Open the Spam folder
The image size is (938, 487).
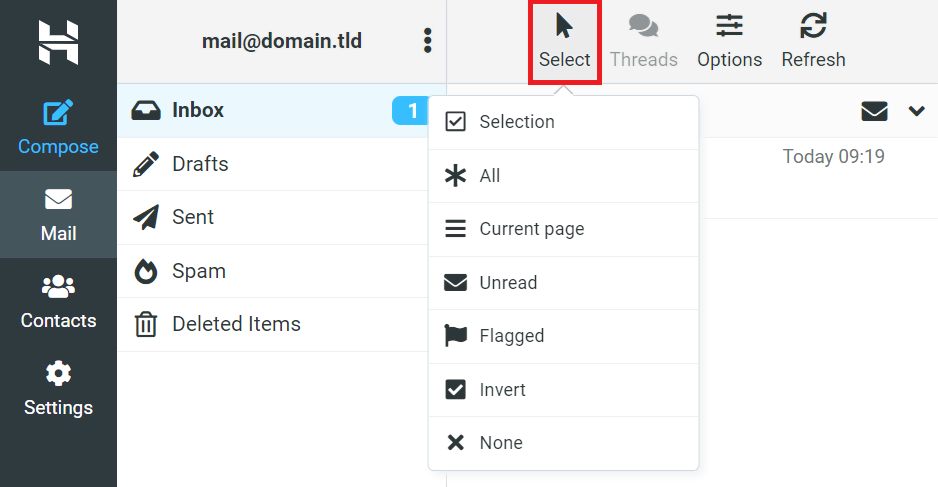198,271
